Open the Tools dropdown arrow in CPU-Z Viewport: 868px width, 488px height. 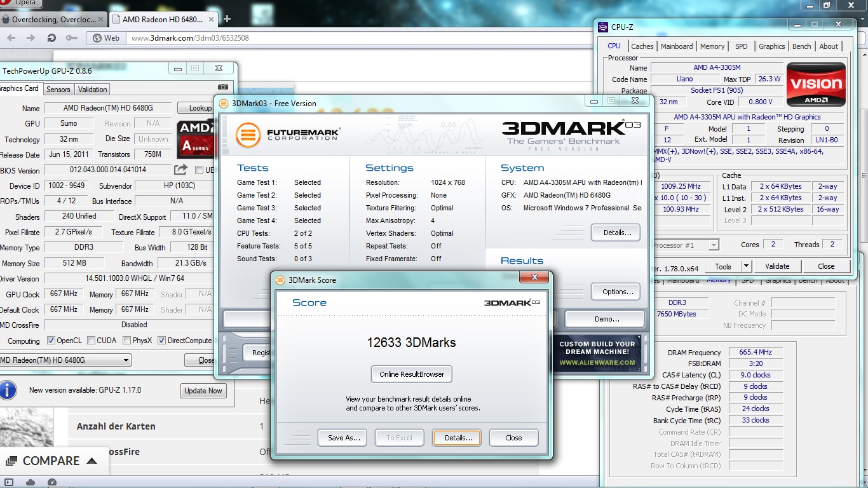click(x=747, y=266)
